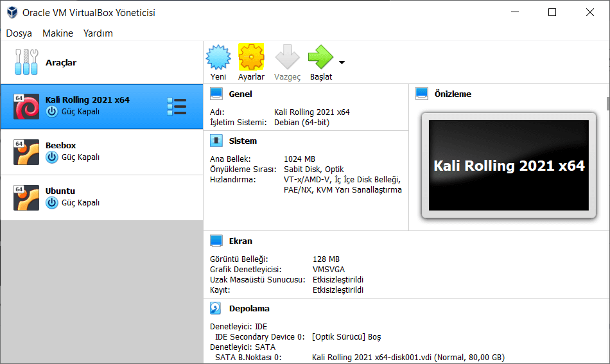Collapse the Ekran section header
The width and height of the screenshot is (610, 364).
coord(240,241)
